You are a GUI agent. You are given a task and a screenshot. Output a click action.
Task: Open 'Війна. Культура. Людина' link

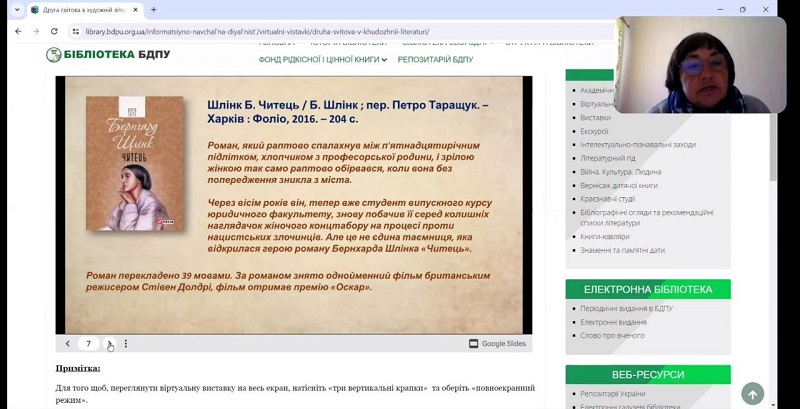tap(620, 172)
